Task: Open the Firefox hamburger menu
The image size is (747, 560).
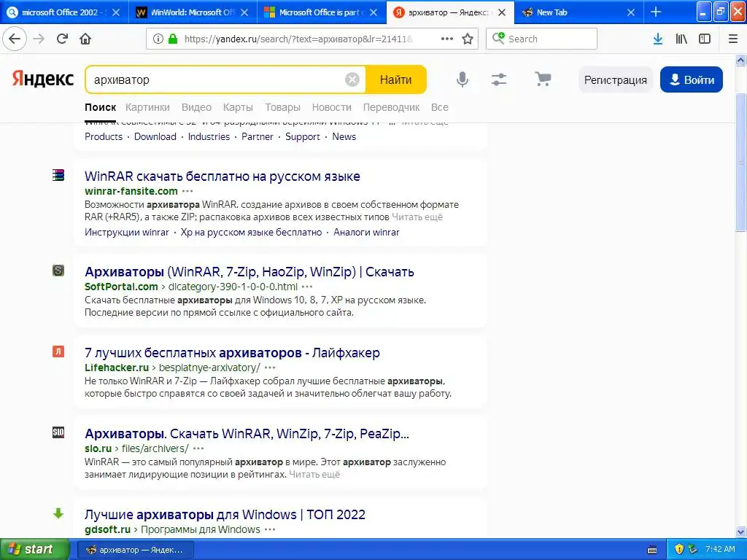Action: pos(732,39)
